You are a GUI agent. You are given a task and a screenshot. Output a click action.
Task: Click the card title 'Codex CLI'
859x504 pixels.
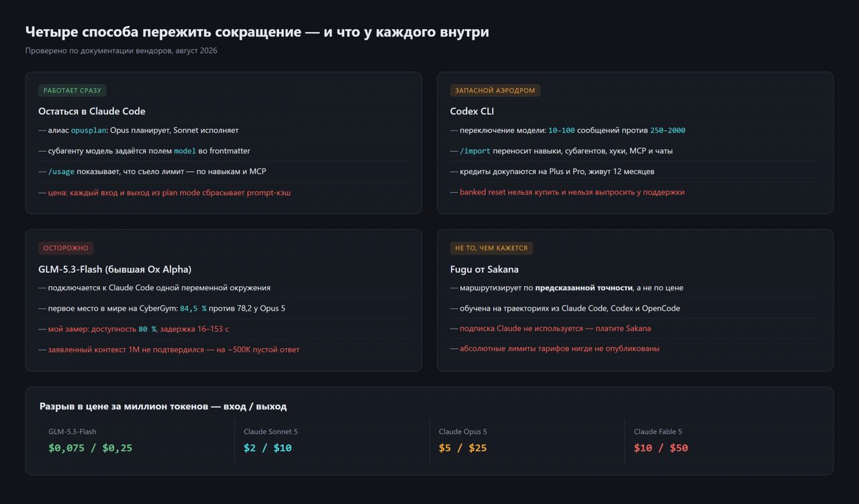472,111
